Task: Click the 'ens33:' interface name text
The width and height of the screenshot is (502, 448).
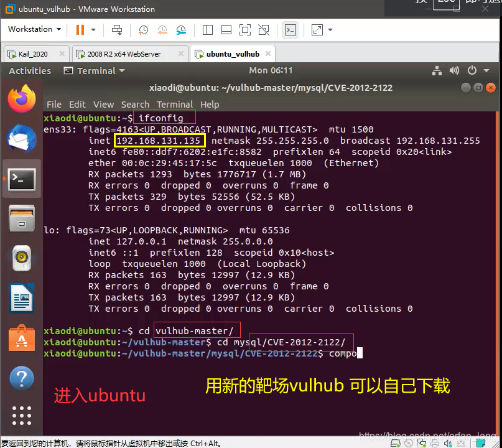Action: pos(60,129)
